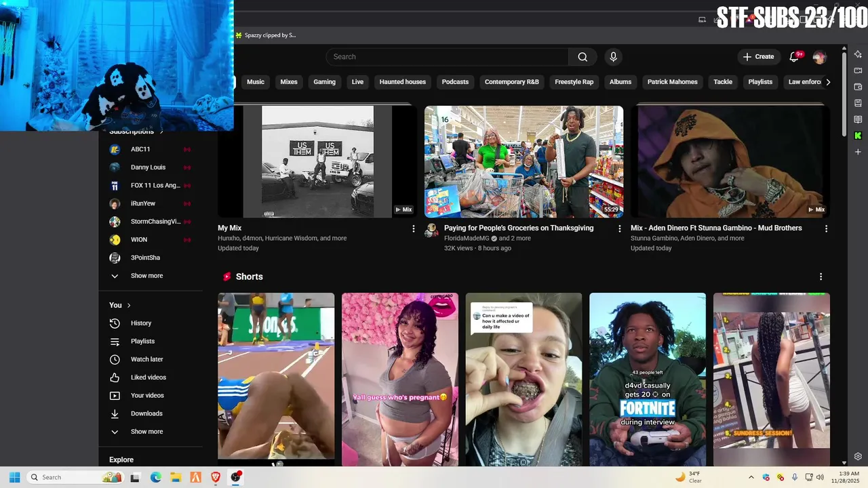The height and width of the screenshot is (488, 868).
Task: Play the grocery Thanksgiving video thumbnail
Action: coord(524,161)
